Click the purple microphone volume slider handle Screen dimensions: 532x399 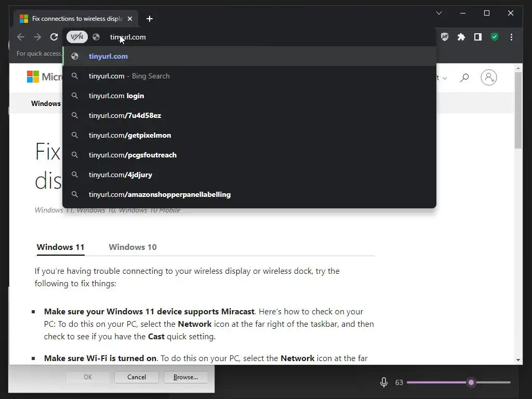tap(471, 382)
